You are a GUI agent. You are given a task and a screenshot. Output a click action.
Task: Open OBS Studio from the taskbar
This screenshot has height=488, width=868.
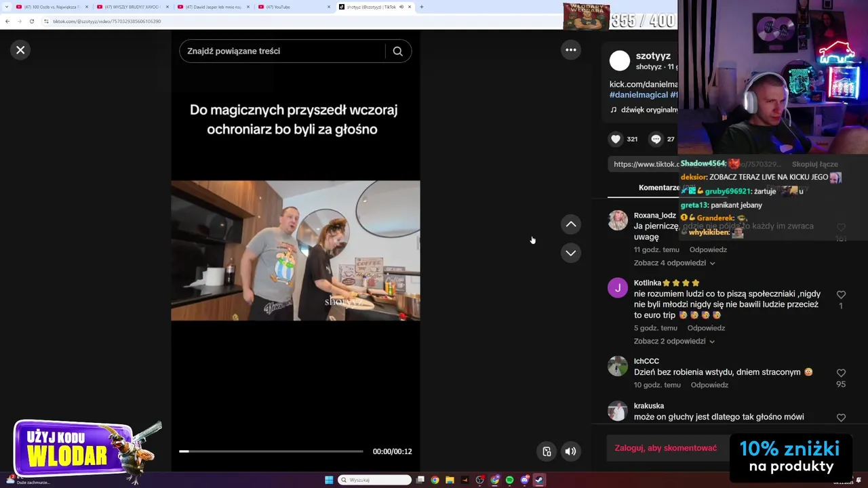(x=479, y=480)
